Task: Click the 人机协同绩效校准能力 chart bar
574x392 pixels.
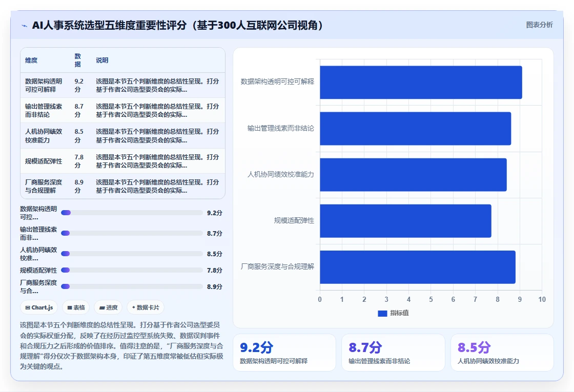Action: tap(413, 175)
